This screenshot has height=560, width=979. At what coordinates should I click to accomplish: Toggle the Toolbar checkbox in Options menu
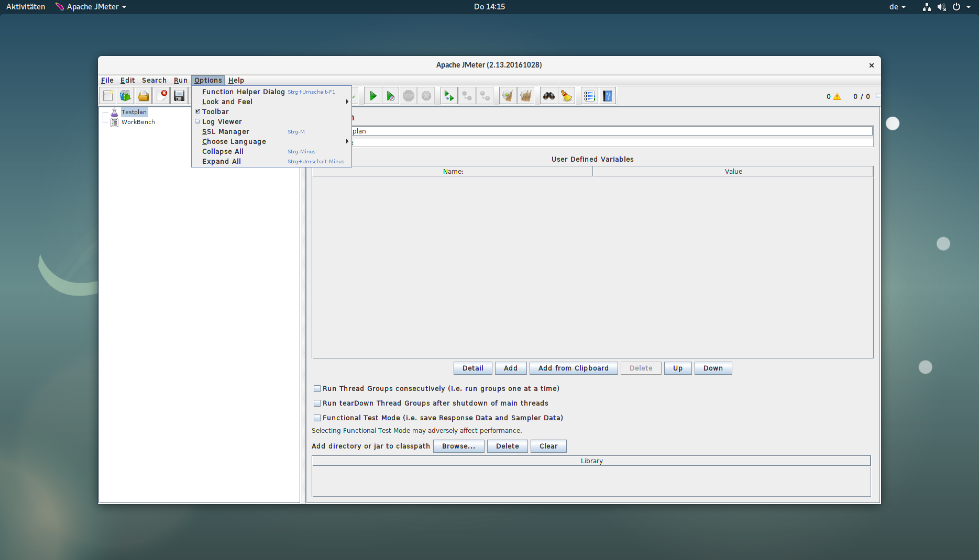pyautogui.click(x=197, y=111)
